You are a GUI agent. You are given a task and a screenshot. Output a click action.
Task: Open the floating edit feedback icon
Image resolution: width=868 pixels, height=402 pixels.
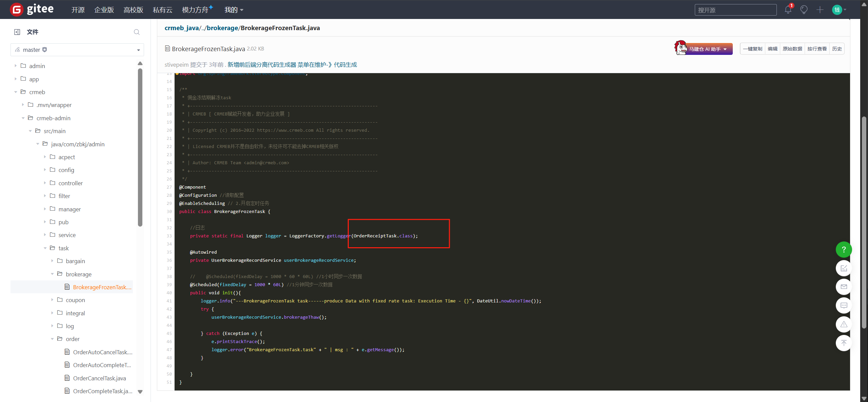click(x=844, y=268)
